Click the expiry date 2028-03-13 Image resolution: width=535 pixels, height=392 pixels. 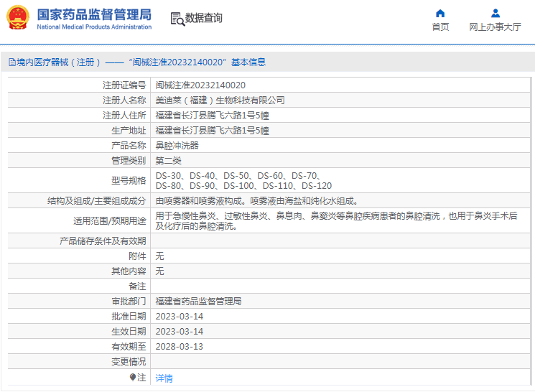(180, 346)
